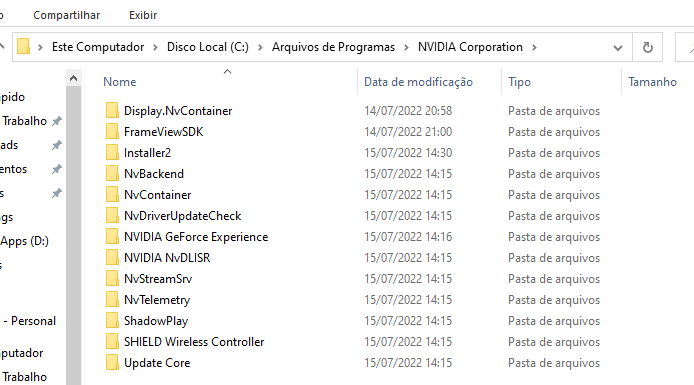Click folder icon at address bar start
Image resolution: width=694 pixels, height=385 pixels.
click(23, 46)
